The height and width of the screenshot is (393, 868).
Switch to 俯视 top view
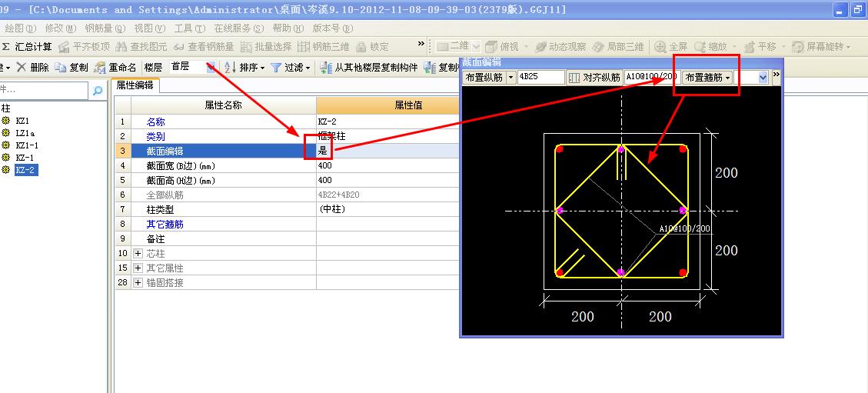click(501, 47)
